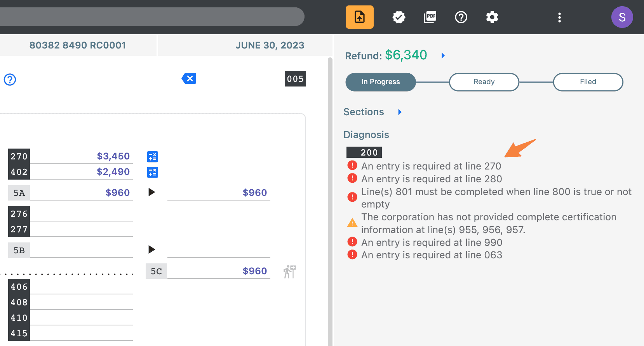
Task: Click the $3,450 value on line 270
Action: pyautogui.click(x=113, y=156)
